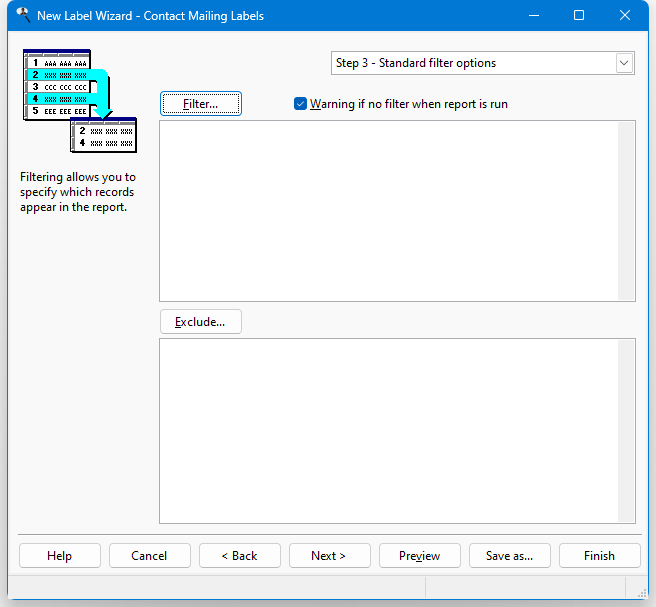This screenshot has height=607, width=656.
Task: Click the wizard app icon in title bar
Action: (22, 15)
